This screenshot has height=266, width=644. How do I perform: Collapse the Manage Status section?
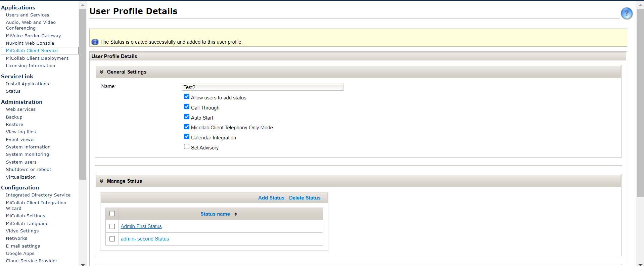coord(101,181)
